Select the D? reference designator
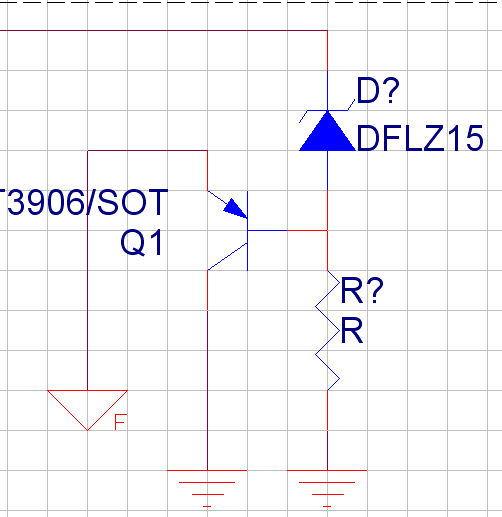This screenshot has height=517, width=502. tap(378, 90)
